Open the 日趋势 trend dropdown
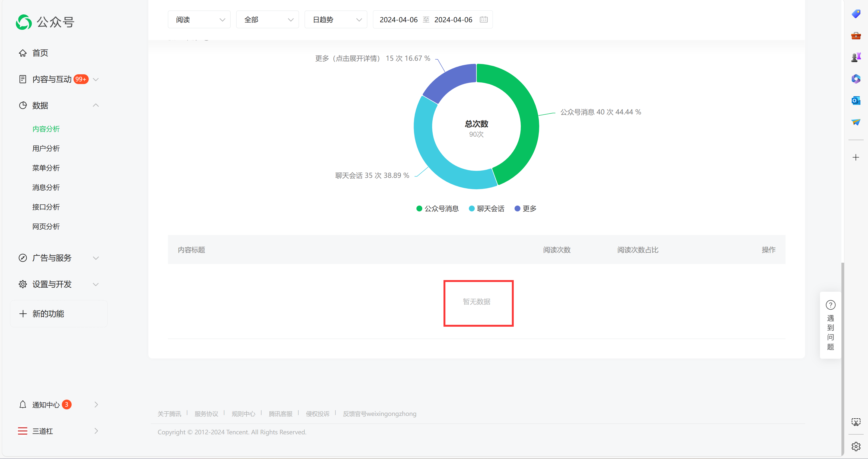This screenshot has height=459, width=868. 336,20
